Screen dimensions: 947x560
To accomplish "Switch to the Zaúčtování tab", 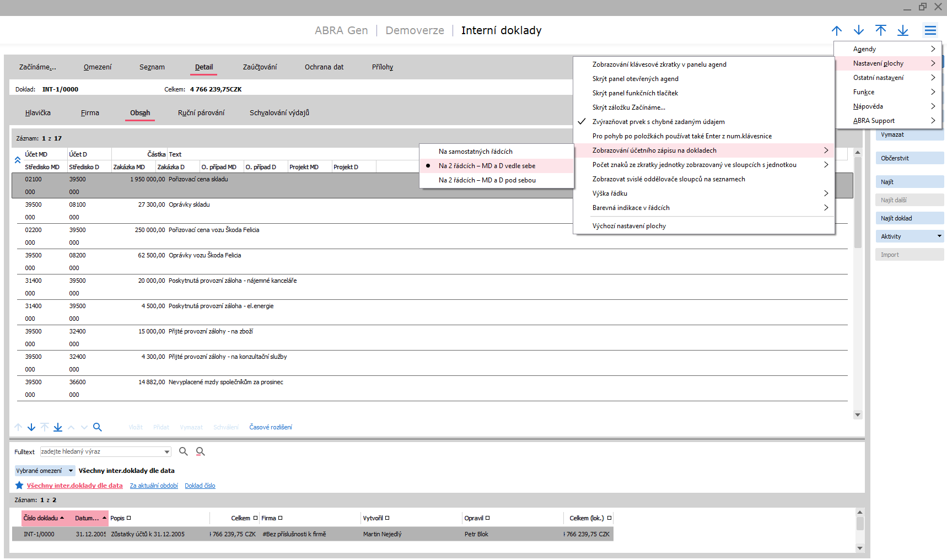I will (260, 67).
